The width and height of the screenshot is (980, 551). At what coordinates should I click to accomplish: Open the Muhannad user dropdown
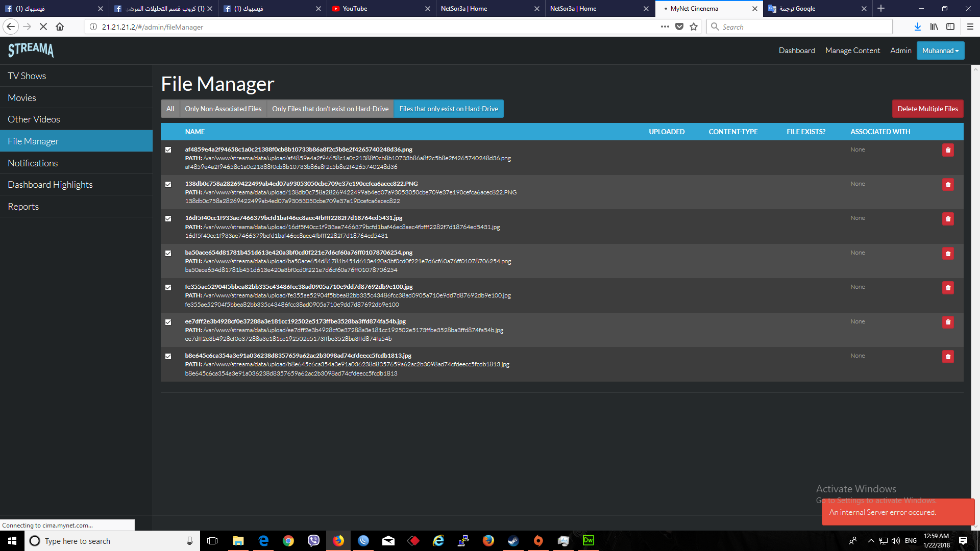940,51
